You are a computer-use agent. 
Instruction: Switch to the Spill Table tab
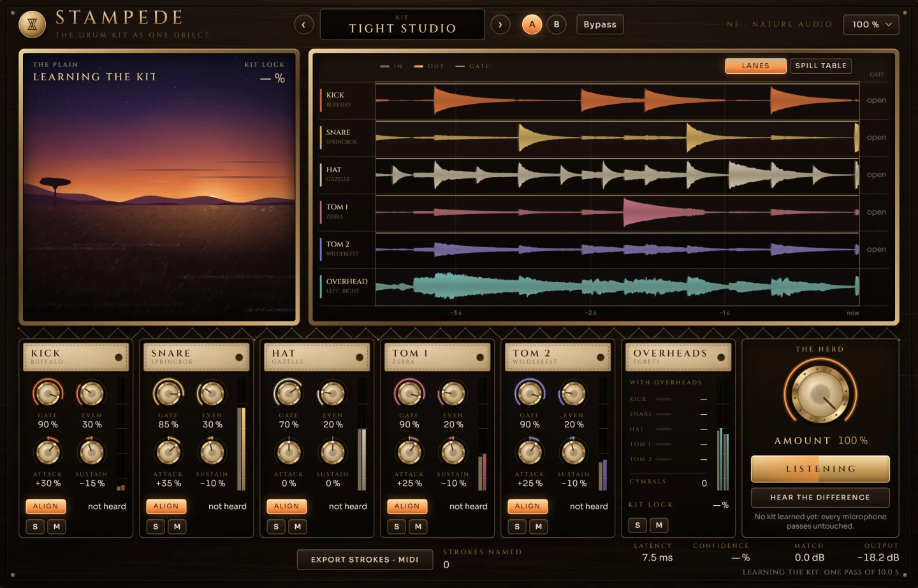tap(821, 66)
